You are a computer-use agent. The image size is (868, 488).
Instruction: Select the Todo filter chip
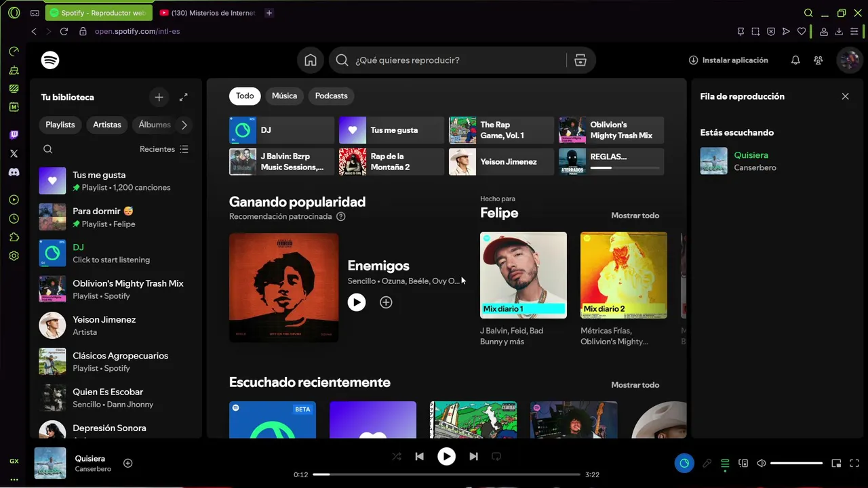coord(245,96)
